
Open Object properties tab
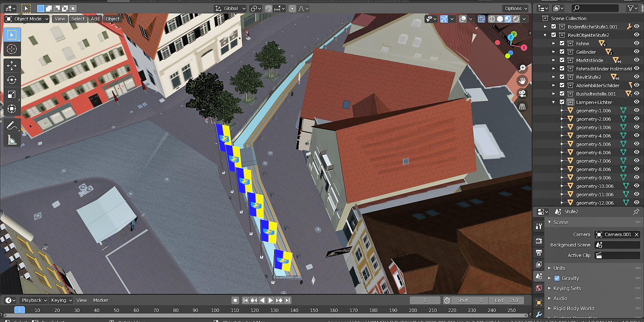click(x=539, y=303)
